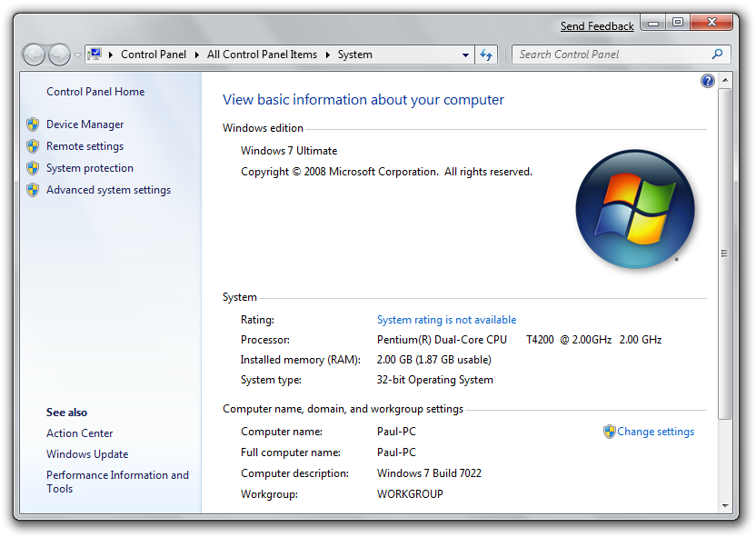Click the shield icon beside Device Manager
The width and height of the screenshot is (756, 537).
(33, 124)
